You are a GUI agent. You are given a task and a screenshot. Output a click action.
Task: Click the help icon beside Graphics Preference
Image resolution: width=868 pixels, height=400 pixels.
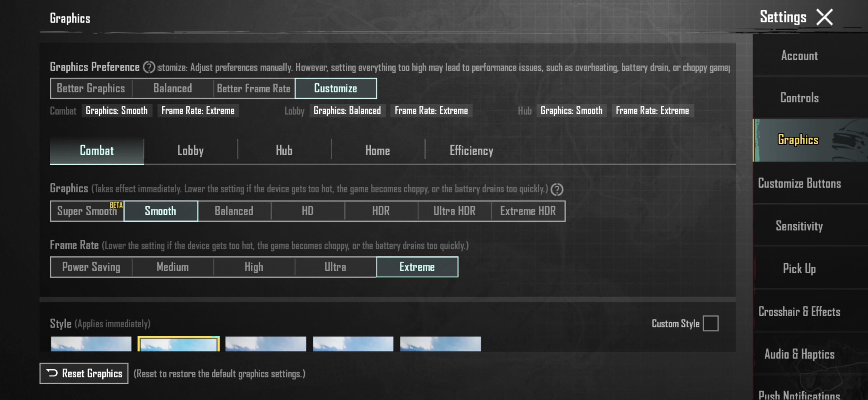point(149,67)
